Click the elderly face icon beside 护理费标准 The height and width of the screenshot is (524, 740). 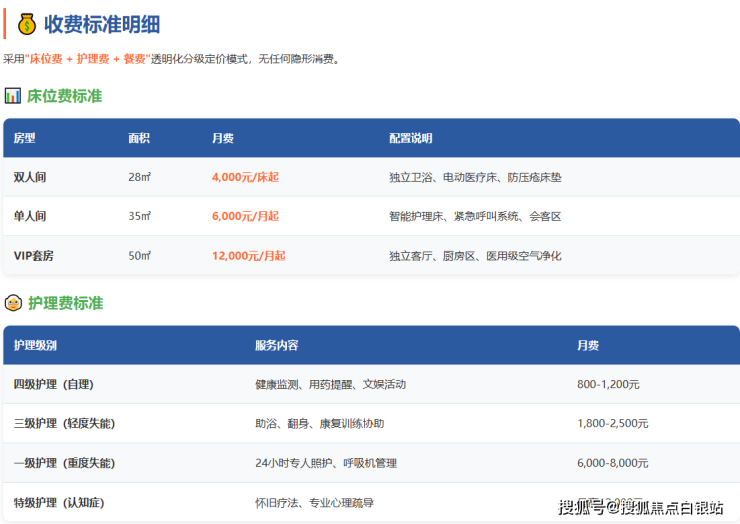pos(13,303)
